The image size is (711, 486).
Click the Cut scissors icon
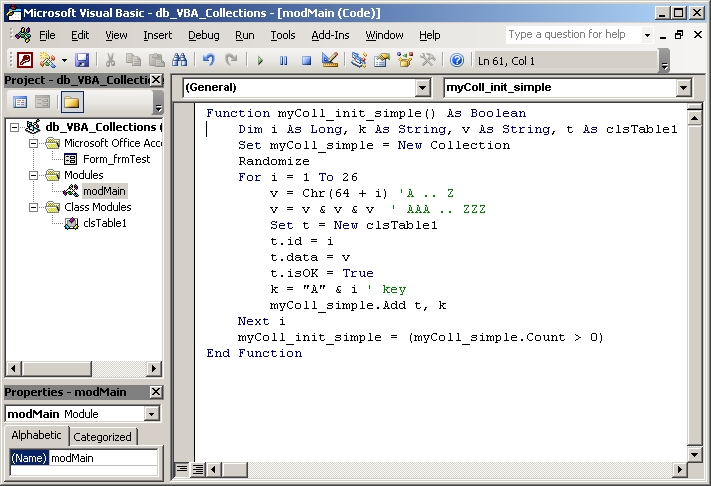(x=110, y=60)
